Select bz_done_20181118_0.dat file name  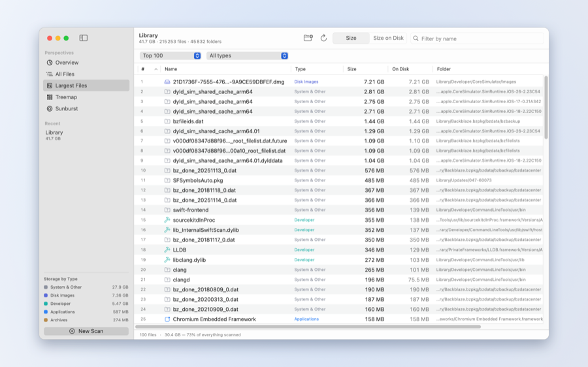(x=204, y=191)
